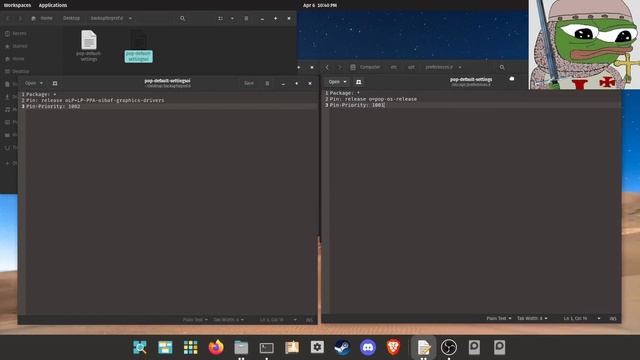640x360 pixels.
Task: Open Files from the dock
Action: tap(241, 347)
